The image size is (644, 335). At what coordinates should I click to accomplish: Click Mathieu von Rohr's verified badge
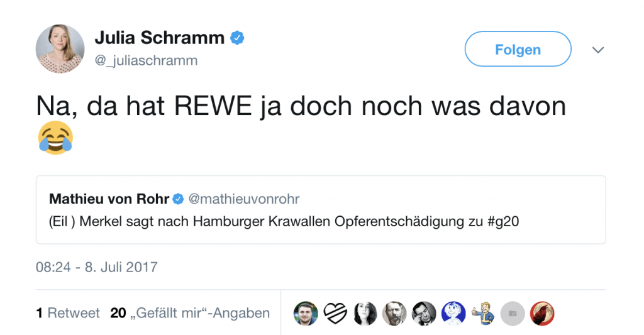click(x=178, y=199)
